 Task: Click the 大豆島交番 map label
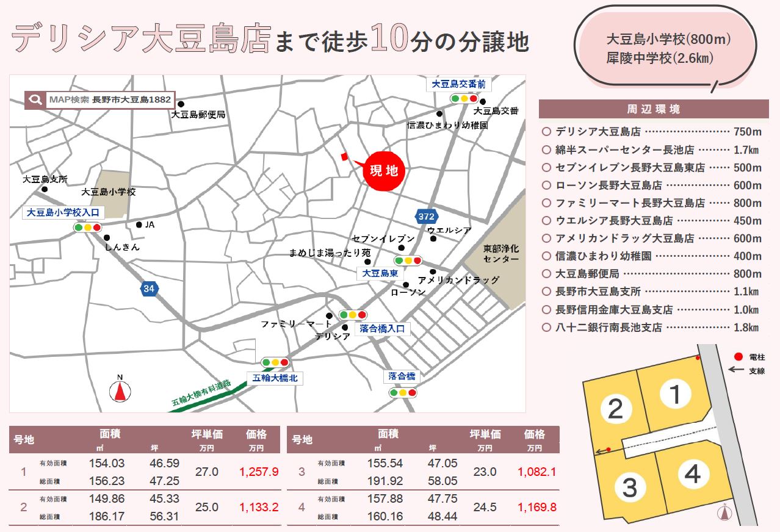496,110
